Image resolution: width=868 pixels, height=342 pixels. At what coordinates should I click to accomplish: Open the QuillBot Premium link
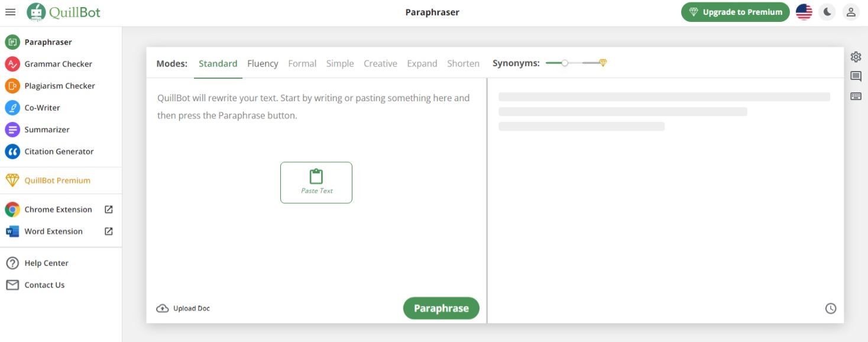(x=57, y=180)
